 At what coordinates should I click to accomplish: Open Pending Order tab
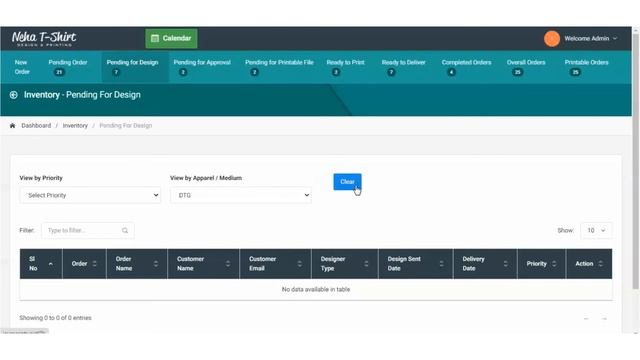[x=68, y=67]
